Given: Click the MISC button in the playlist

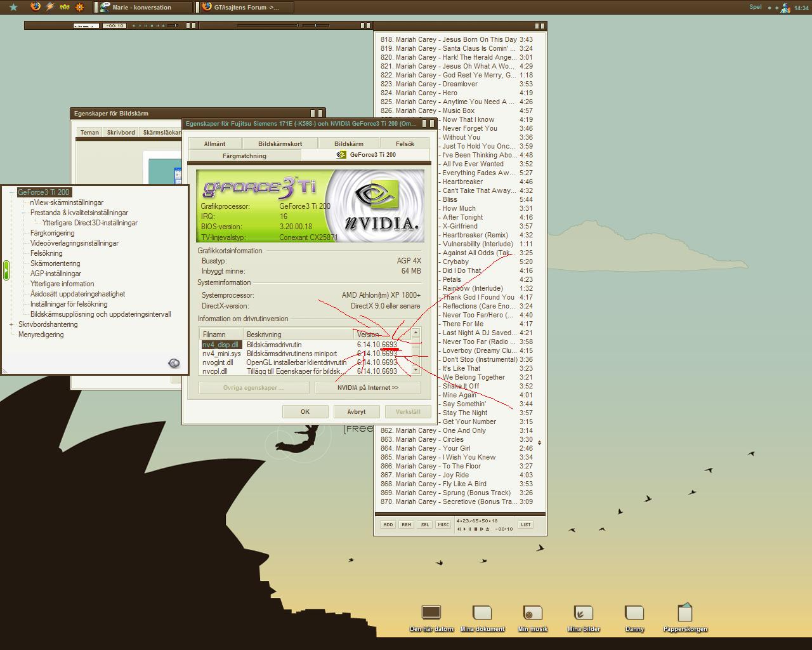Looking at the screenshot, I should (x=443, y=524).
